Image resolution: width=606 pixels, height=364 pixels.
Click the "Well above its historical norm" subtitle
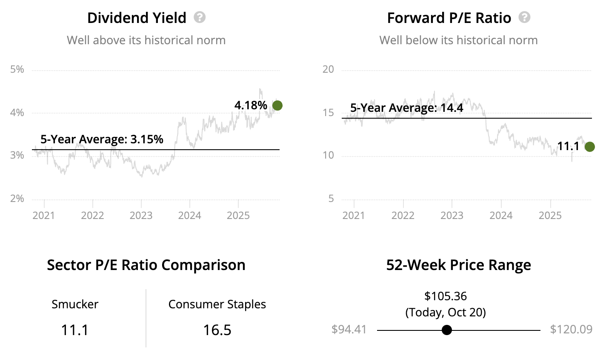[146, 40]
